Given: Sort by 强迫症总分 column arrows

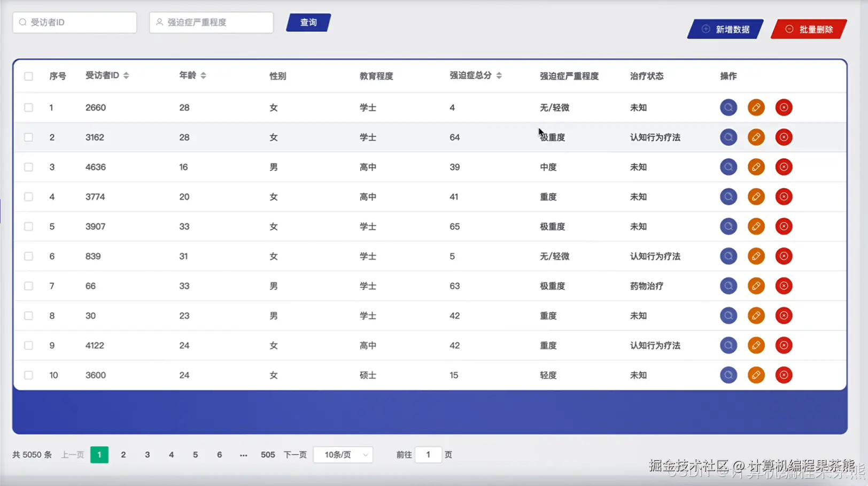Looking at the screenshot, I should tap(499, 75).
